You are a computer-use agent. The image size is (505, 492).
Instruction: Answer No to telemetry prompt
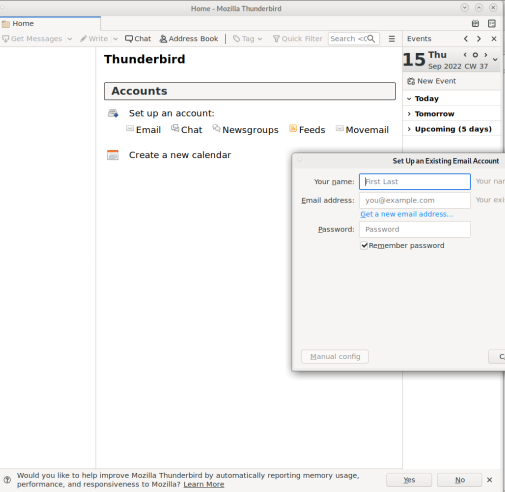(x=460, y=480)
